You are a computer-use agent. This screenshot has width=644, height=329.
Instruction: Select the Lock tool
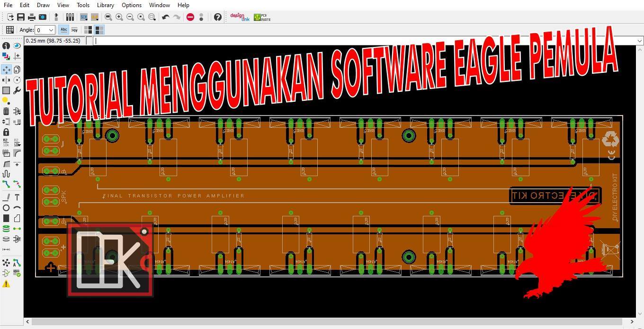coord(6,132)
